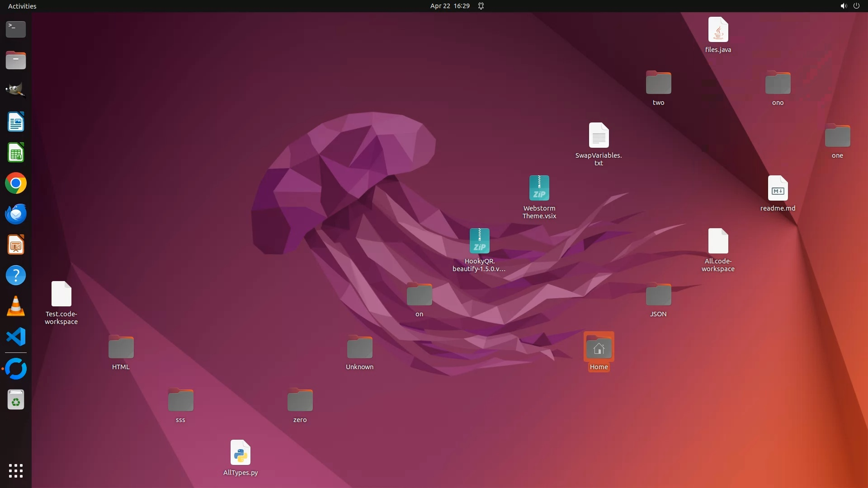Open LibreOffice Writer in dock
868x488 pixels.
tap(16, 122)
